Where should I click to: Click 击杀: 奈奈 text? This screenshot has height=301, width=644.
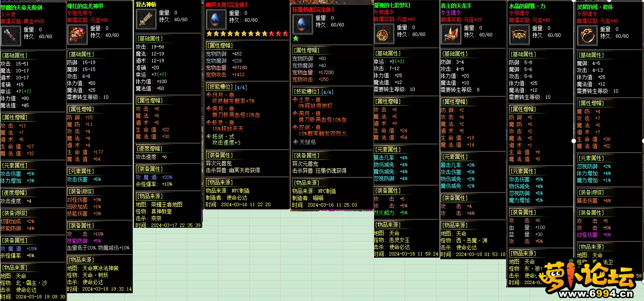coord(149,218)
